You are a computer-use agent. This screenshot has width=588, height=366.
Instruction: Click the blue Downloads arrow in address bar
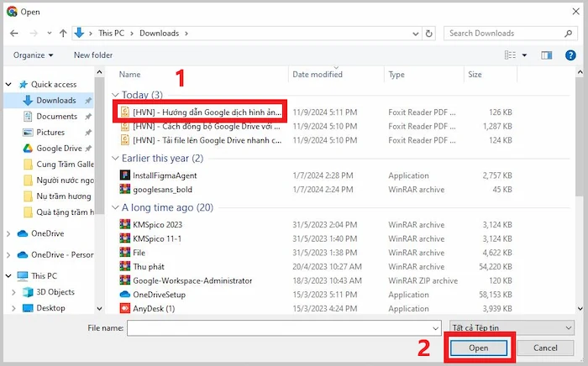point(79,33)
